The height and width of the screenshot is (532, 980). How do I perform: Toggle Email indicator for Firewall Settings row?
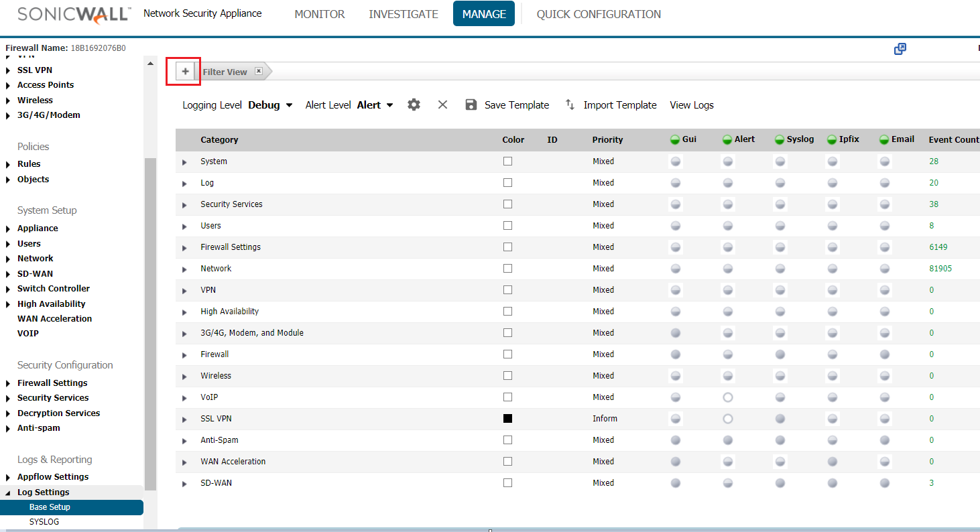[885, 247]
